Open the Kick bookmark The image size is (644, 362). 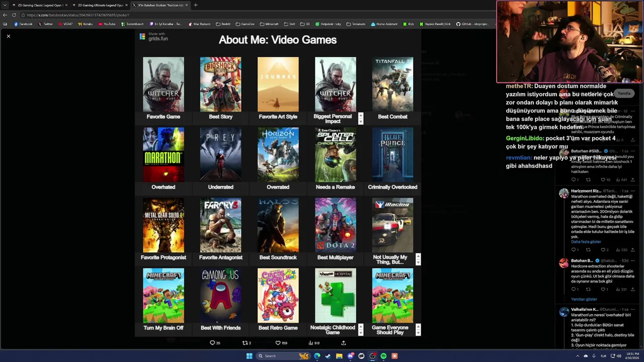(x=409, y=24)
